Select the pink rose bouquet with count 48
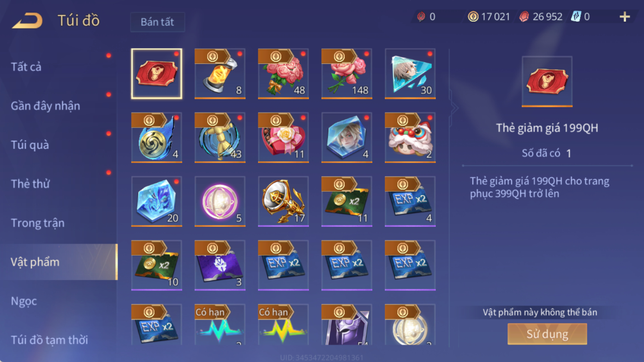The height and width of the screenshot is (362, 644). [283, 74]
